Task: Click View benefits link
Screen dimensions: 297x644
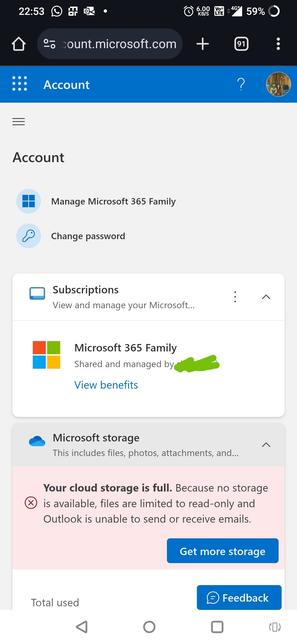Action: click(x=106, y=384)
